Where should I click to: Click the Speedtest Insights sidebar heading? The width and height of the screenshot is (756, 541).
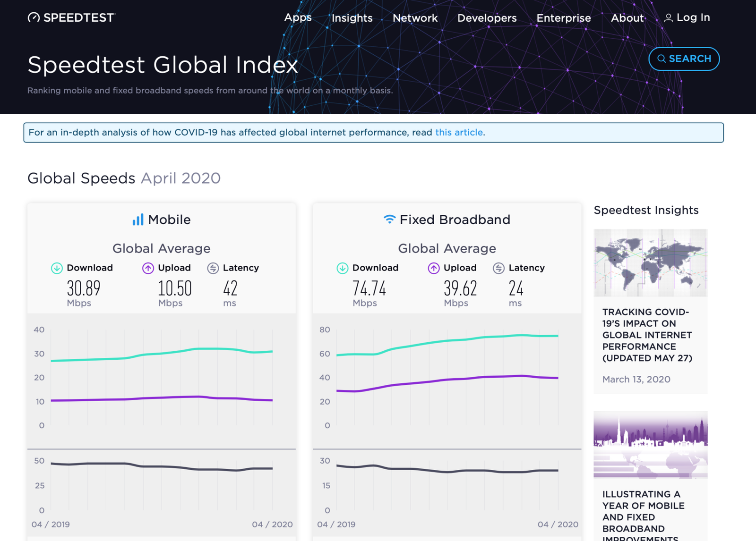646,210
